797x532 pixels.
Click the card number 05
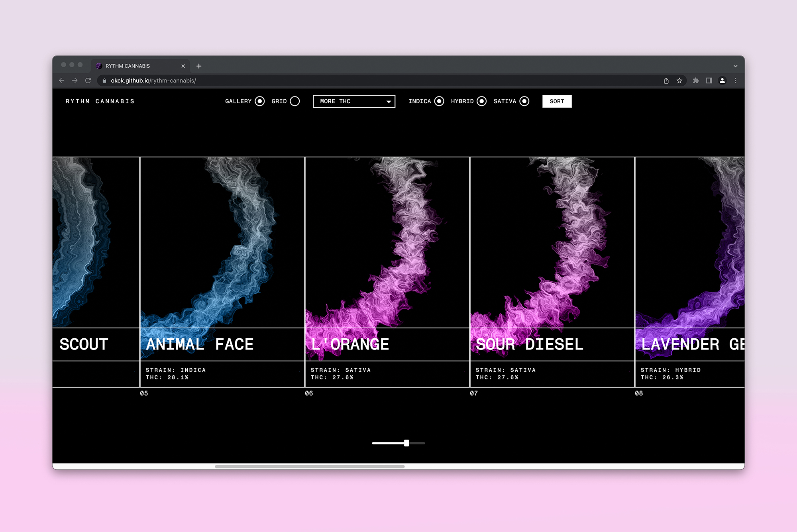[x=144, y=393]
